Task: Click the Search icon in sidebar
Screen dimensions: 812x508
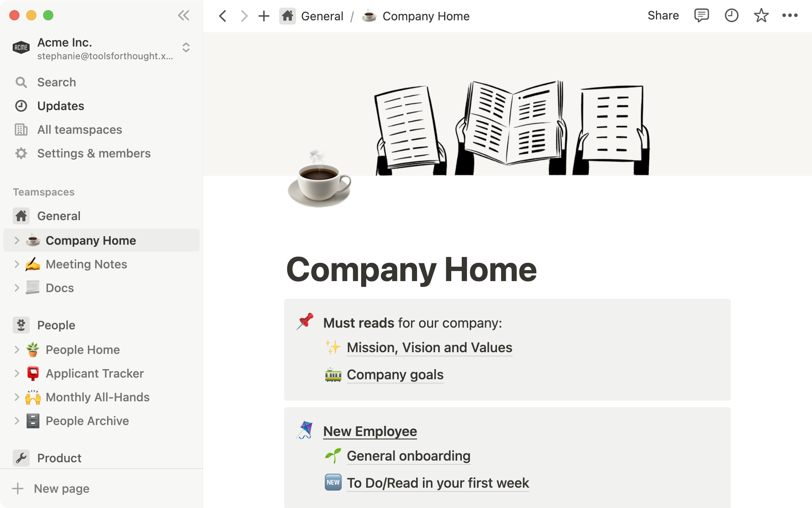Action: (x=21, y=82)
